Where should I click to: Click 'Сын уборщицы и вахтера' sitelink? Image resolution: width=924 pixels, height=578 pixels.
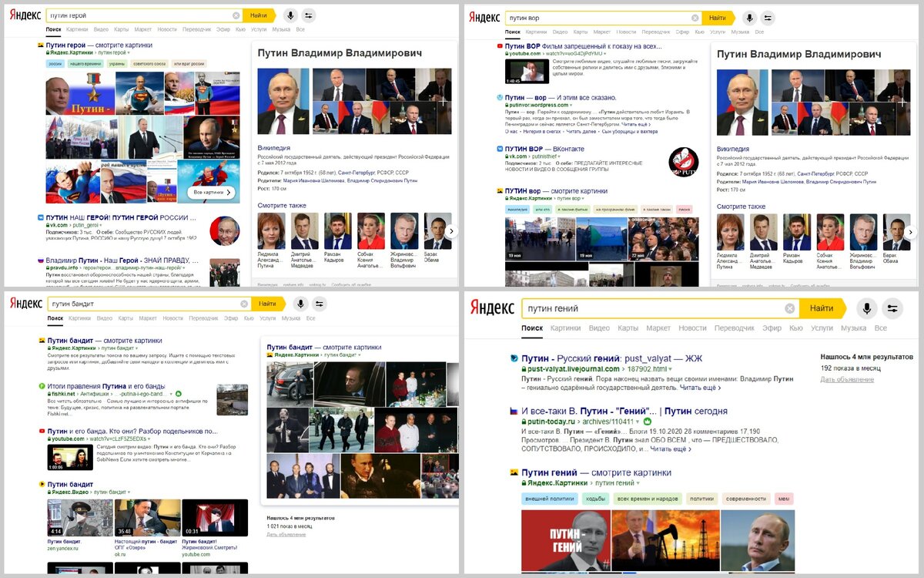click(x=631, y=131)
